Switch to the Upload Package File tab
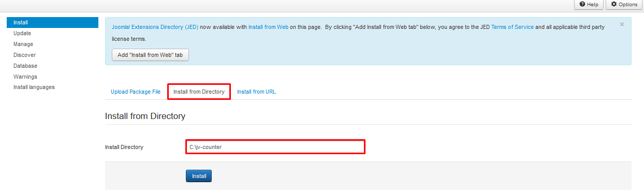644x193 pixels. click(136, 92)
